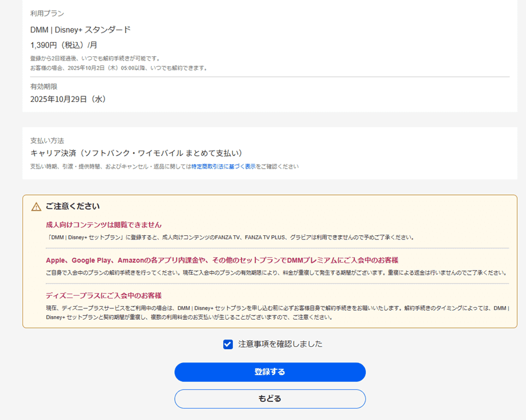
Task: Click the 支払い方法 section label
Action: [47, 140]
